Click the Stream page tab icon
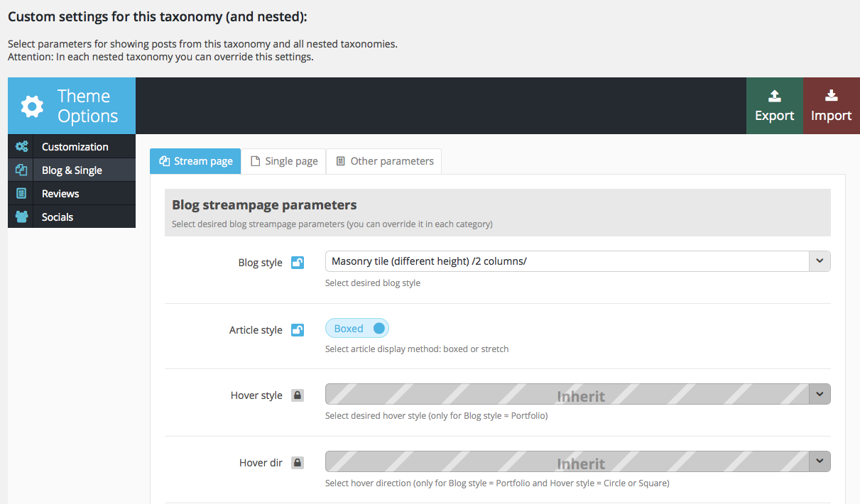Screen dimensions: 860x504 click(164, 161)
